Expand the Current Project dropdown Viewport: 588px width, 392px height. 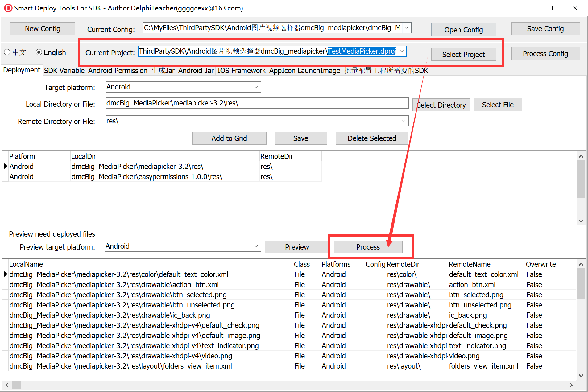(x=402, y=51)
